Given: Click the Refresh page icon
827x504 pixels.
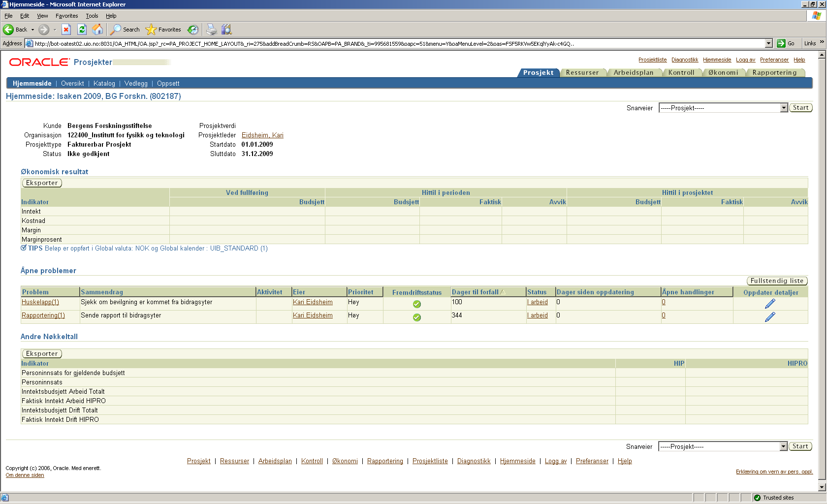Looking at the screenshot, I should (82, 30).
